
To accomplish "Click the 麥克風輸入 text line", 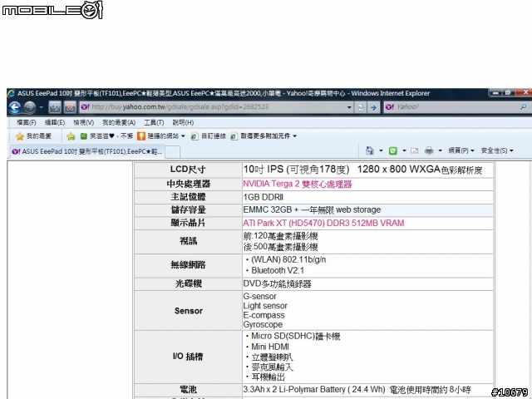I will pos(272,367).
